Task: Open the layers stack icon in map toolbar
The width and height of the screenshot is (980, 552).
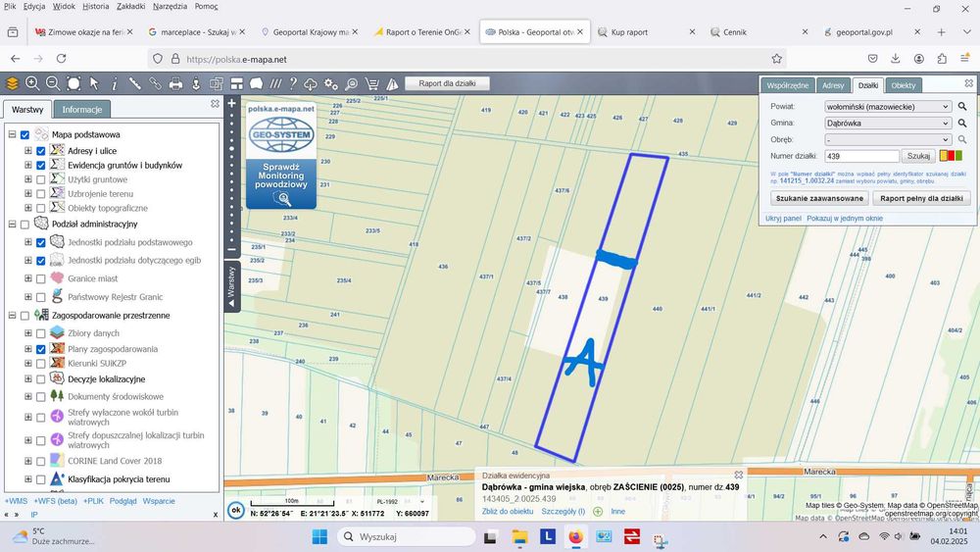Action: point(12,83)
